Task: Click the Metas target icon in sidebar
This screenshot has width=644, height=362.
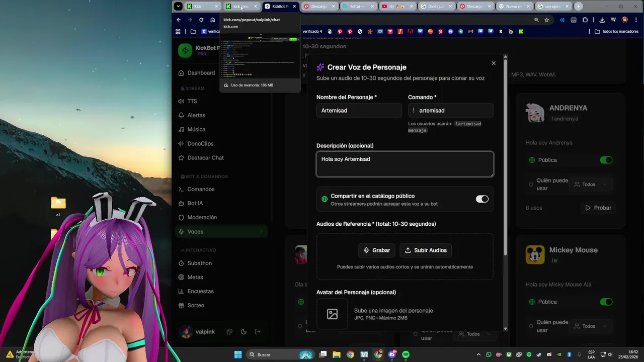Action: tap(181, 277)
